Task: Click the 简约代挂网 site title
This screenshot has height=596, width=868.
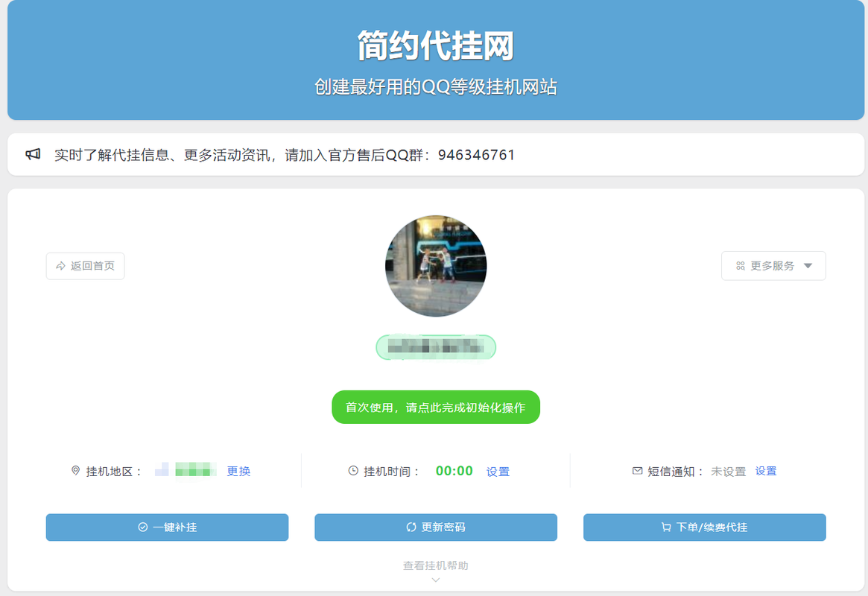Action: tap(436, 46)
